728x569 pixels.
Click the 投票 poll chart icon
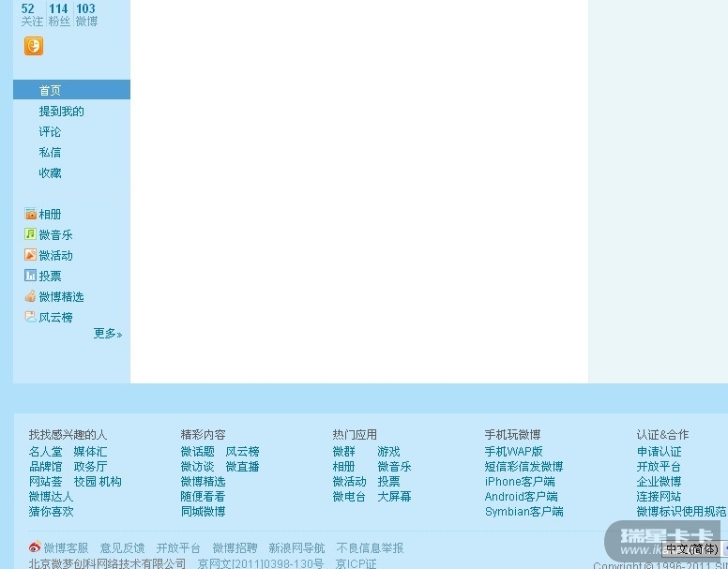31,276
